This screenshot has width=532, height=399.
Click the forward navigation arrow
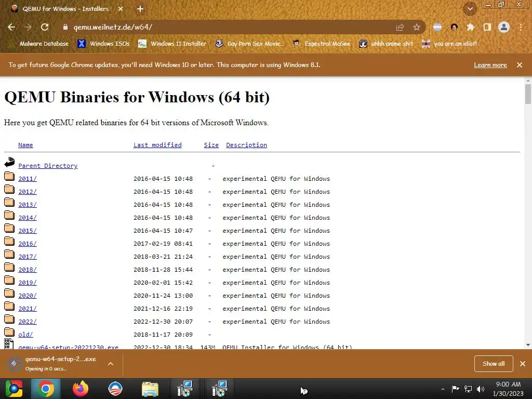28,27
